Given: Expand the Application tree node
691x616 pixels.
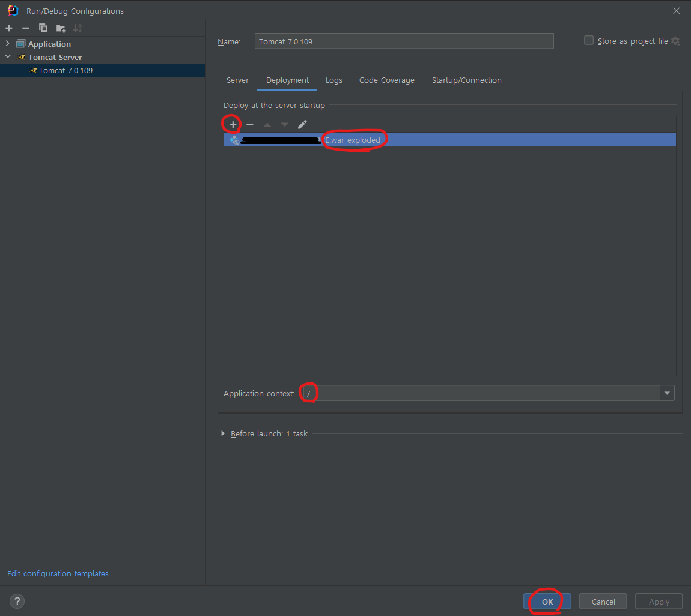Looking at the screenshot, I should (7, 44).
